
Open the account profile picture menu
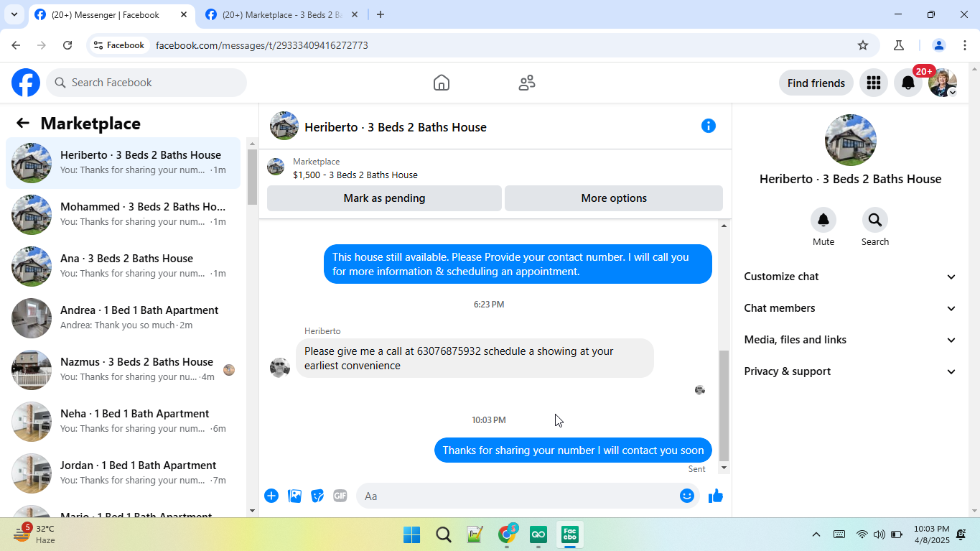943,83
